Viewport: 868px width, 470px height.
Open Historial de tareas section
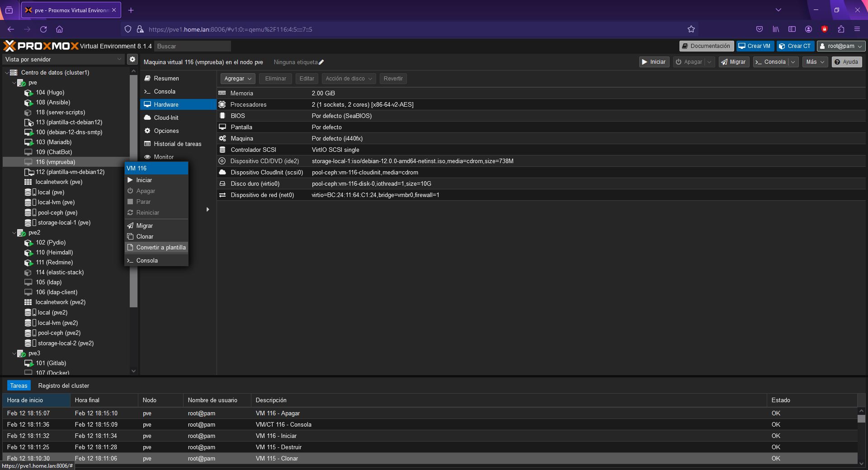pos(178,144)
